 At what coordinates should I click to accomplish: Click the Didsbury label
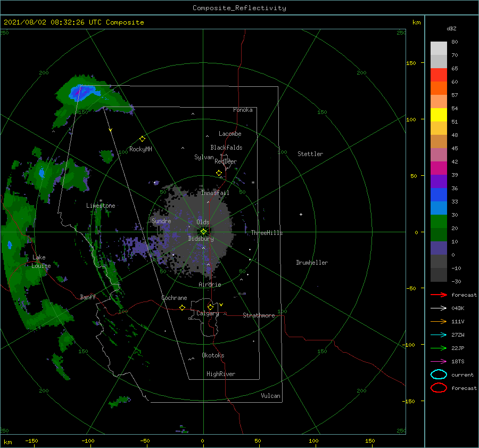pyautogui.click(x=201, y=239)
